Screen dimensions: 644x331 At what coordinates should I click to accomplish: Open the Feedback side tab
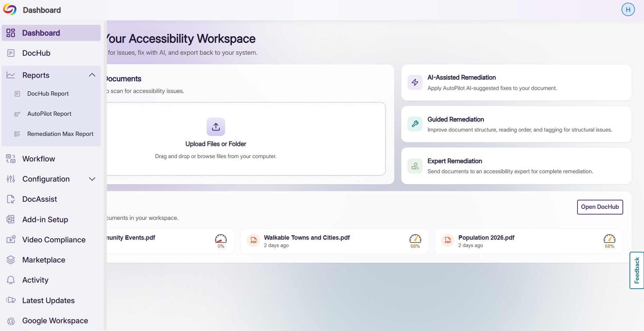(x=637, y=270)
